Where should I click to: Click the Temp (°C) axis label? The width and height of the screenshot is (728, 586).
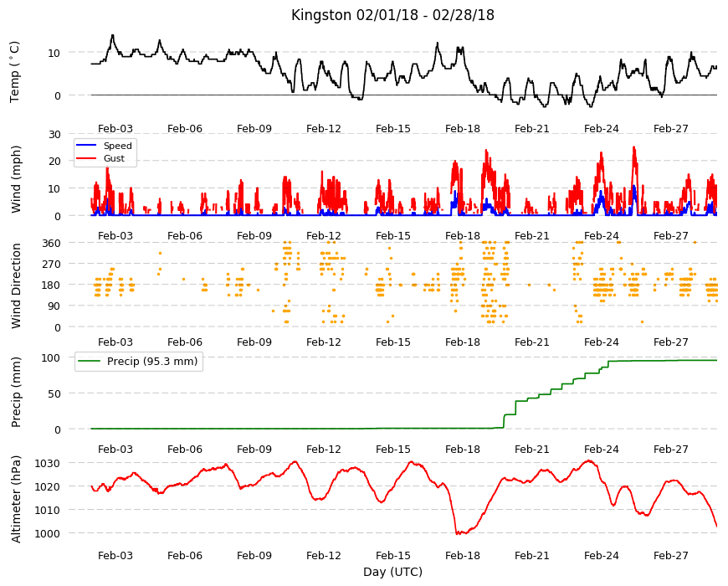tap(15, 72)
